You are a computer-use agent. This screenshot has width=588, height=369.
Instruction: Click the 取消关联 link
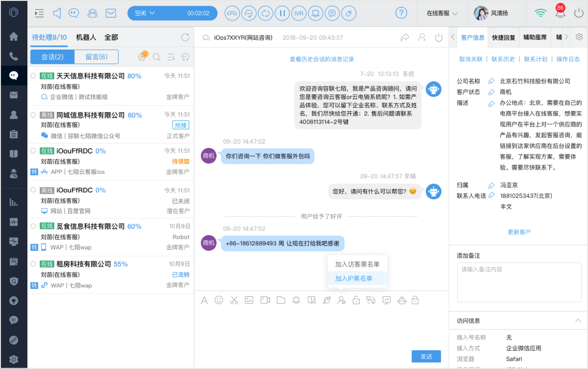471,59
